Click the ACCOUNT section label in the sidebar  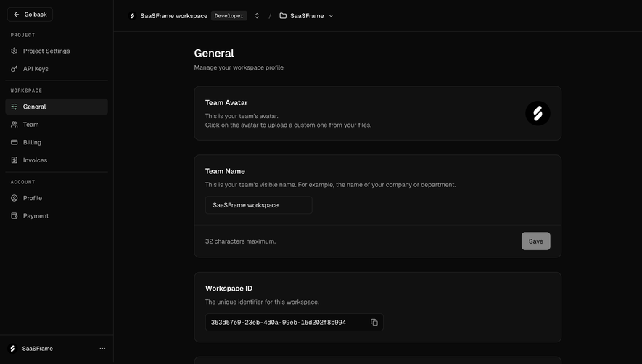[22, 182]
